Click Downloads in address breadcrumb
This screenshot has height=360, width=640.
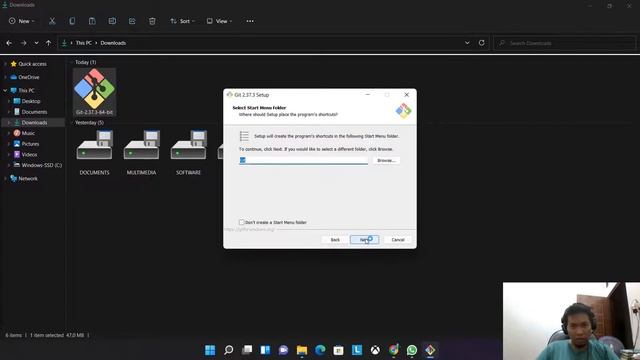113,43
